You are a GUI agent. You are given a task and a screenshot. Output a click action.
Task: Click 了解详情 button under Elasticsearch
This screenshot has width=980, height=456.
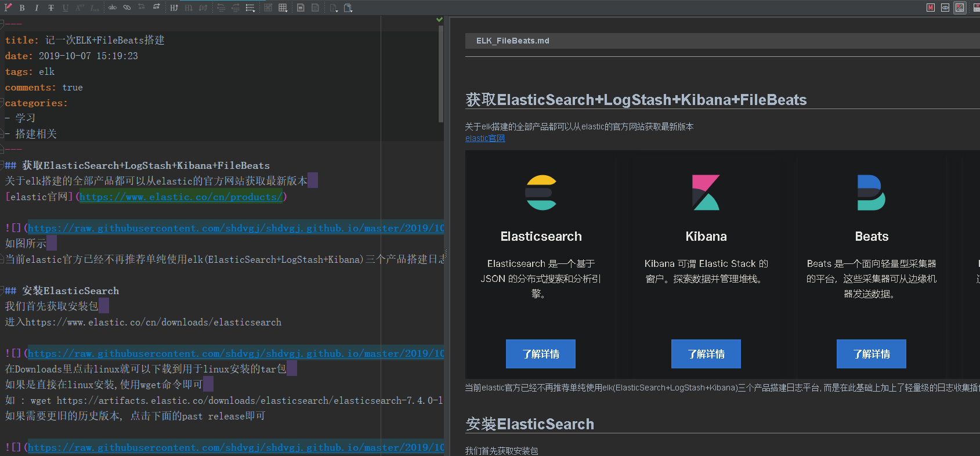pos(540,354)
